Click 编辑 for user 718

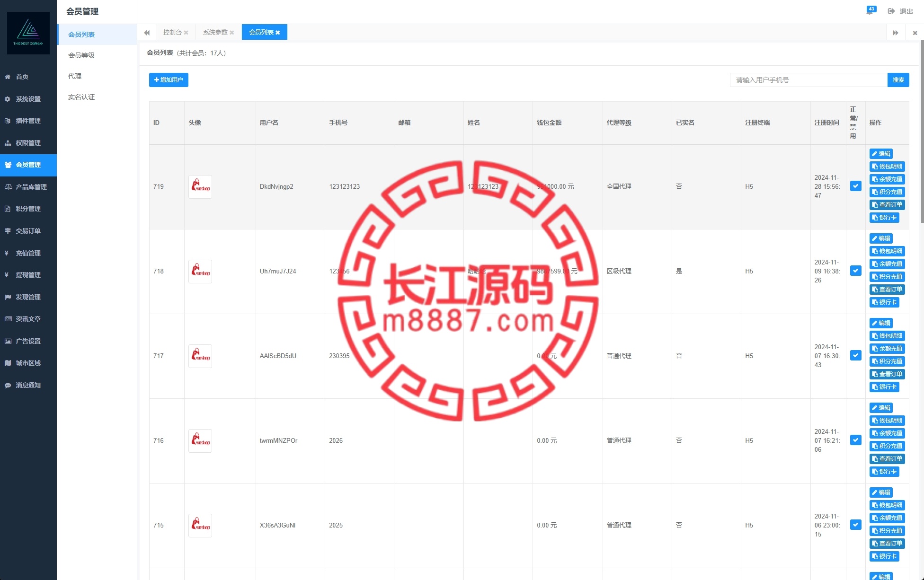click(x=881, y=238)
